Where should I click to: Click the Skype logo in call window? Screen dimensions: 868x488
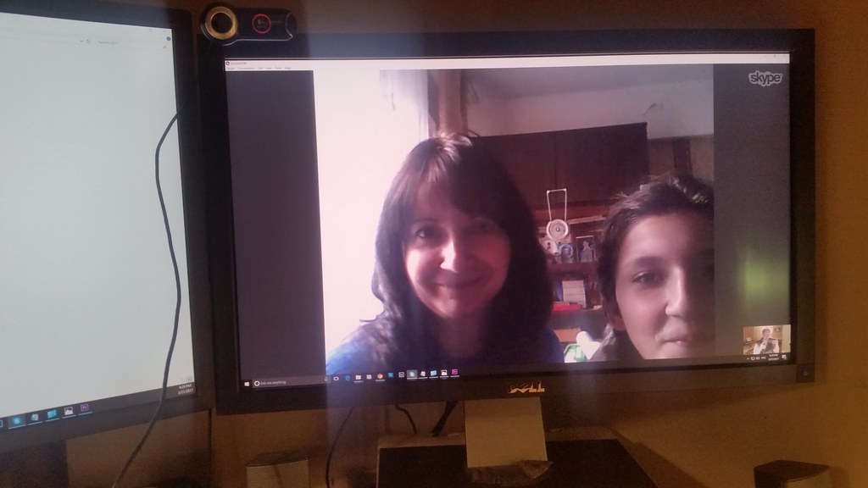tap(764, 78)
